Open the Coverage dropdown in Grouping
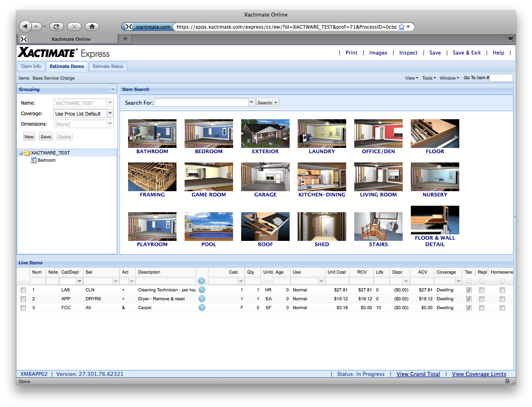 click(110, 114)
